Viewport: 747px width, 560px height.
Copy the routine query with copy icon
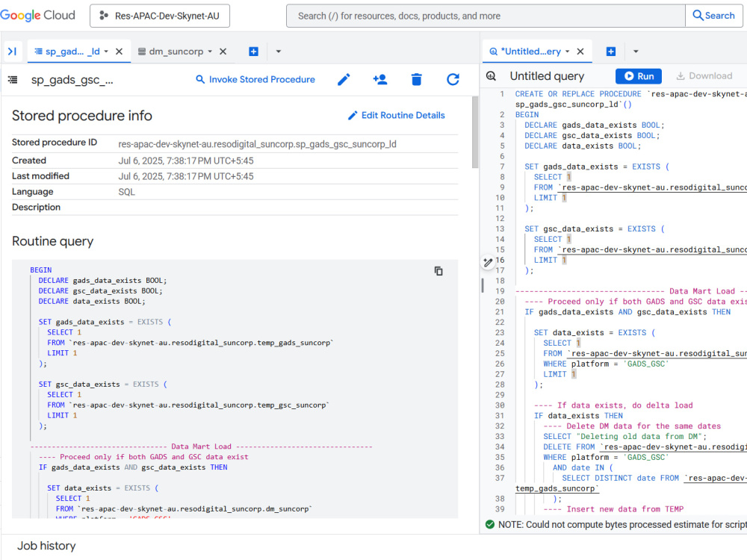438,271
